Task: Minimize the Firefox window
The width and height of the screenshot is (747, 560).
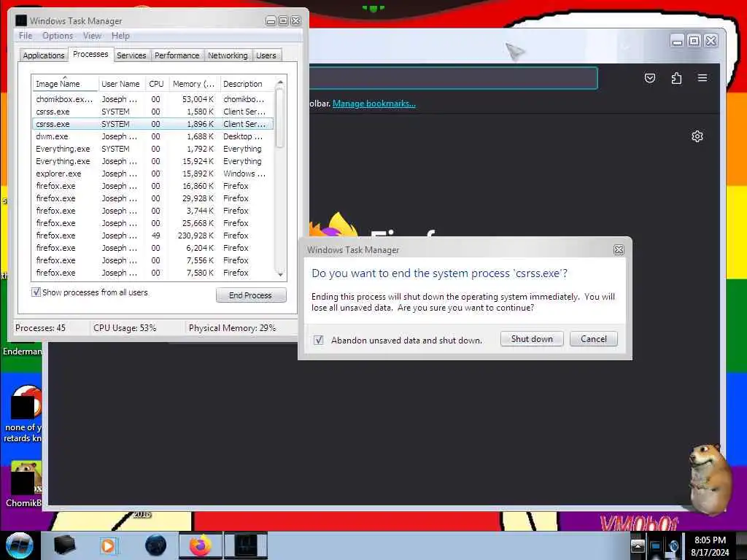Action: [677, 42]
